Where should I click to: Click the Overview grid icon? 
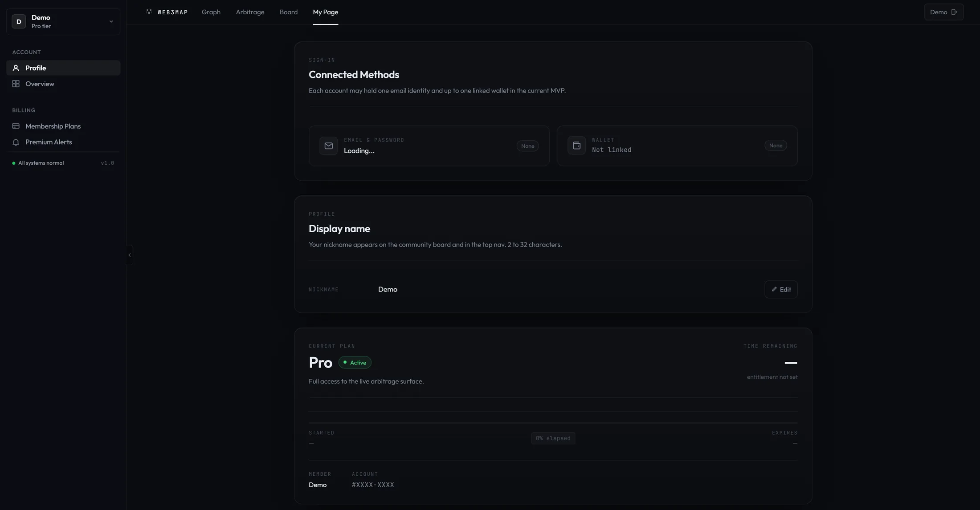[x=16, y=84]
